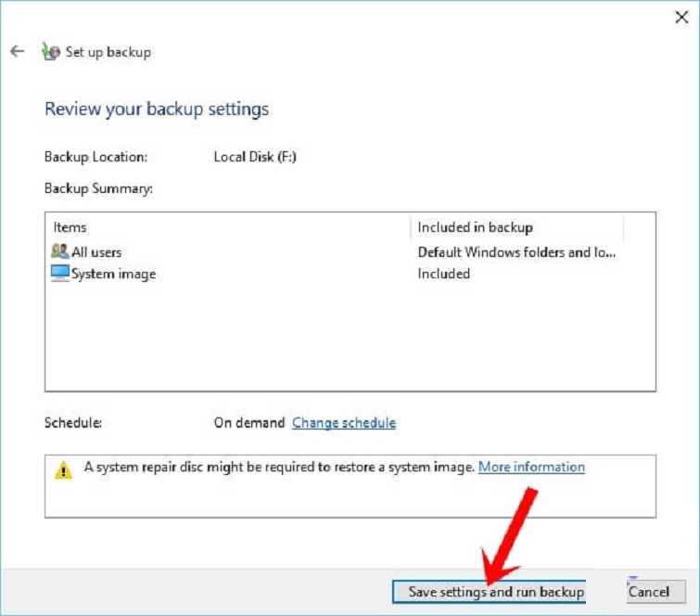Click the 'Set up backup' title text
Screen dimensions: 700x616
coord(108,52)
